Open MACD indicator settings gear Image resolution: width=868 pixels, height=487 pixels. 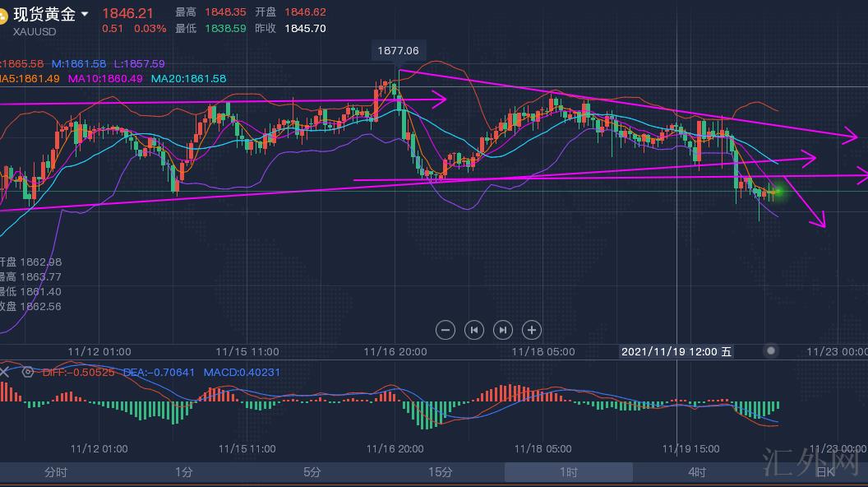pyautogui.click(x=27, y=372)
